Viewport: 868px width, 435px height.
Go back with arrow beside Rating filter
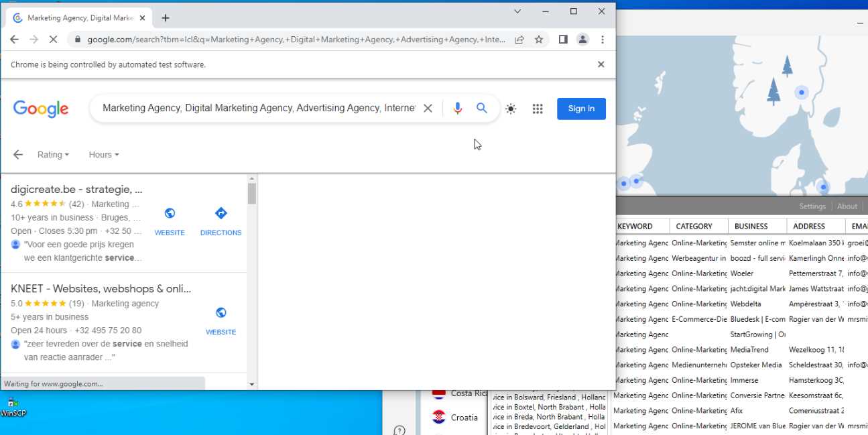click(17, 155)
